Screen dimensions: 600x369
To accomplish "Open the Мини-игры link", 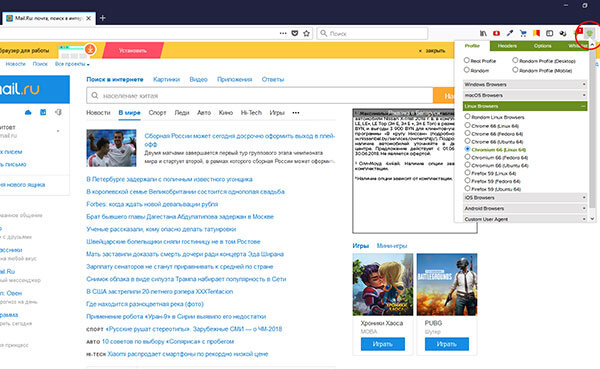I will 392,246.
